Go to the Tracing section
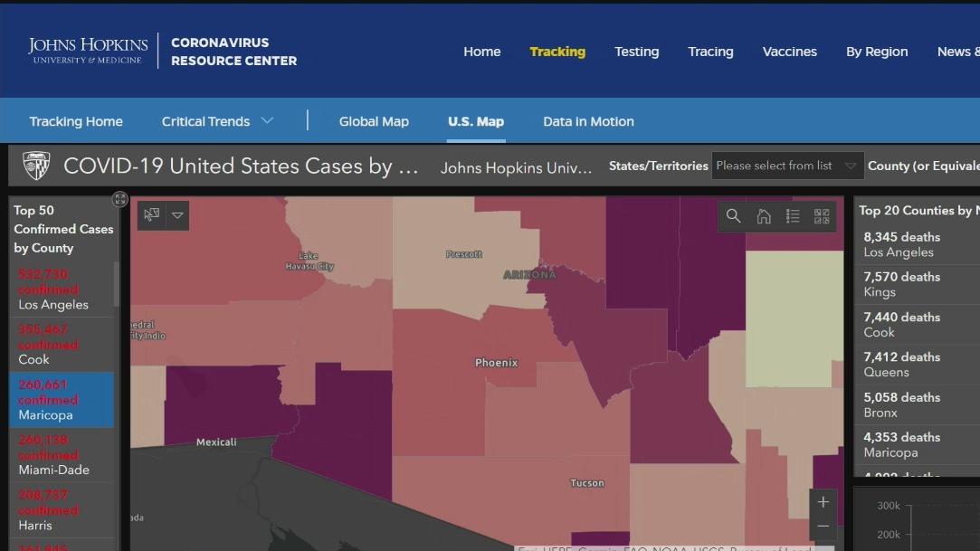 click(710, 52)
